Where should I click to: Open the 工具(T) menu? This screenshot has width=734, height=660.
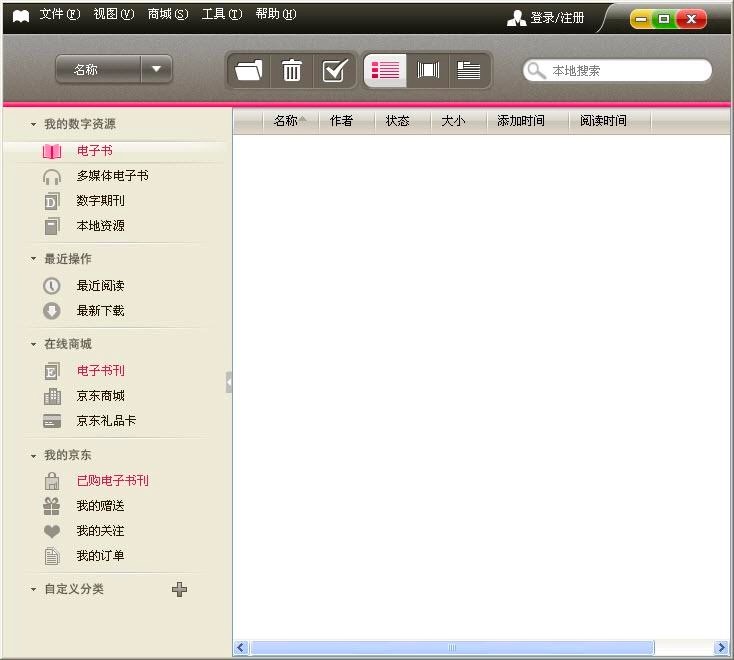(x=221, y=14)
